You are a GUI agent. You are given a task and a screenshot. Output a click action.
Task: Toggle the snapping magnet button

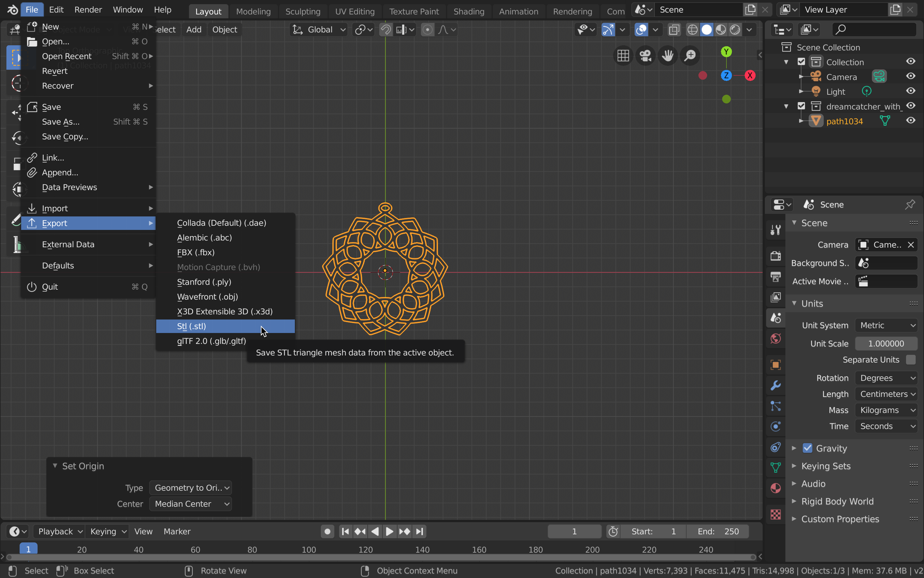[x=386, y=30]
